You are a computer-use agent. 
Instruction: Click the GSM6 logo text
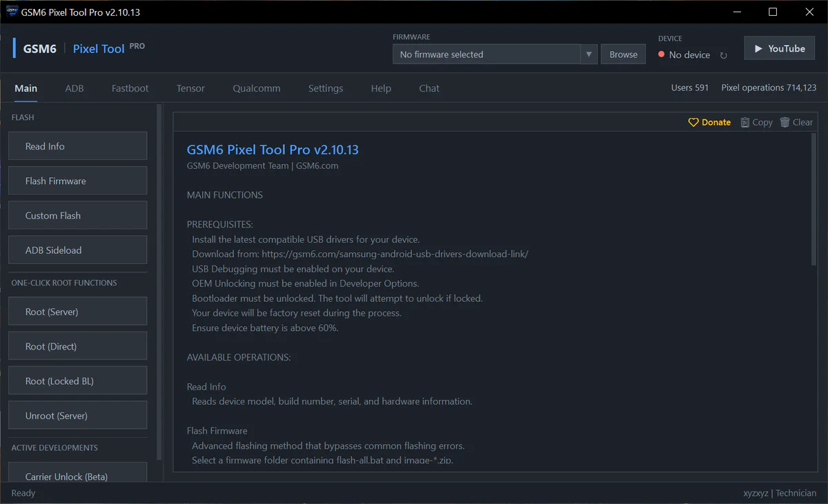click(x=40, y=49)
